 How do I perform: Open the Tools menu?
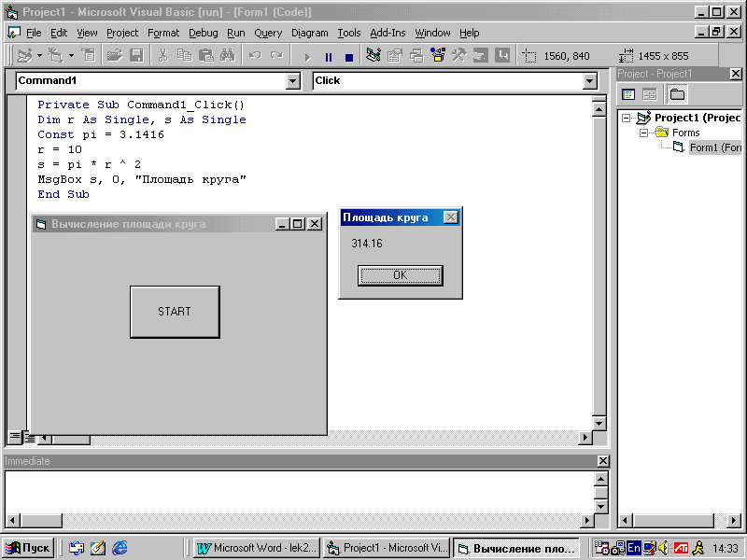349,33
